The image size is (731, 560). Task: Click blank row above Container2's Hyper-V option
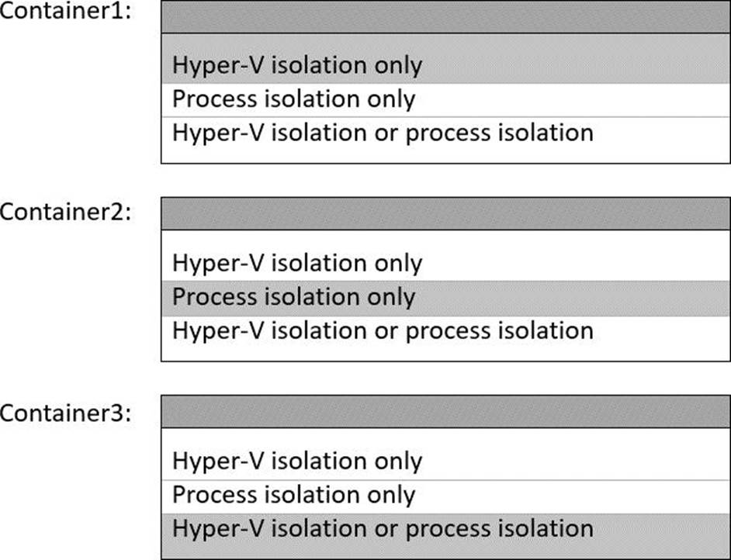(x=445, y=239)
